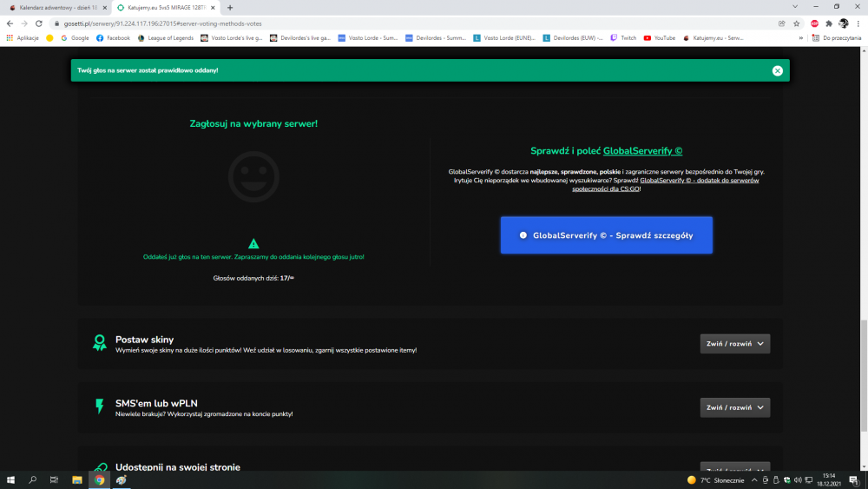Screen dimensions: 868x489
Task: Open the Windows Start menu
Action: [10, 480]
